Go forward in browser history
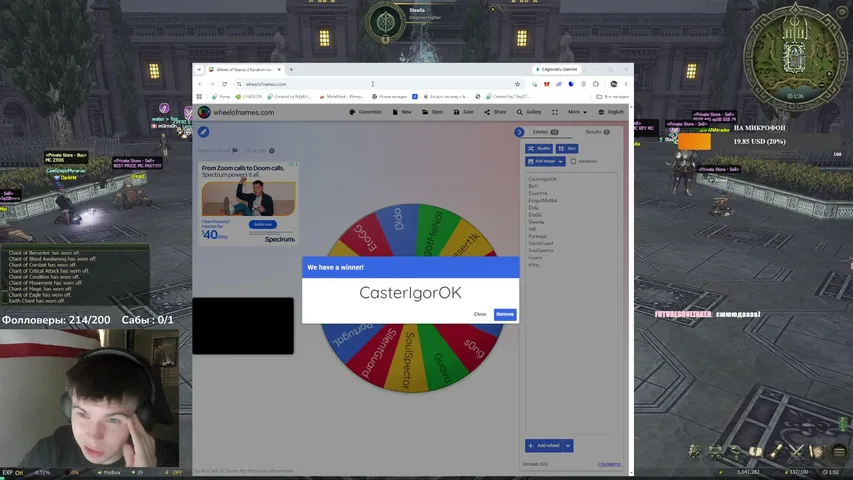The image size is (853, 480). pyautogui.click(x=212, y=84)
